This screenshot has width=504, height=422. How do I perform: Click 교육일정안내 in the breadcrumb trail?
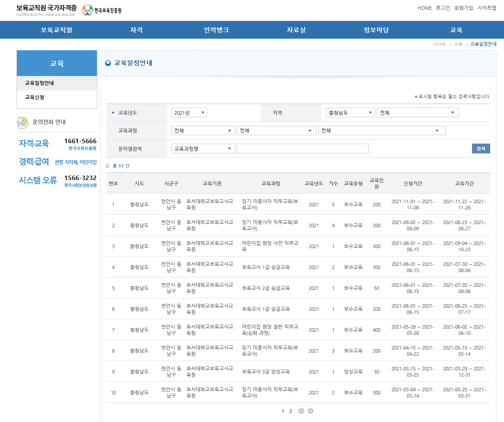click(484, 44)
